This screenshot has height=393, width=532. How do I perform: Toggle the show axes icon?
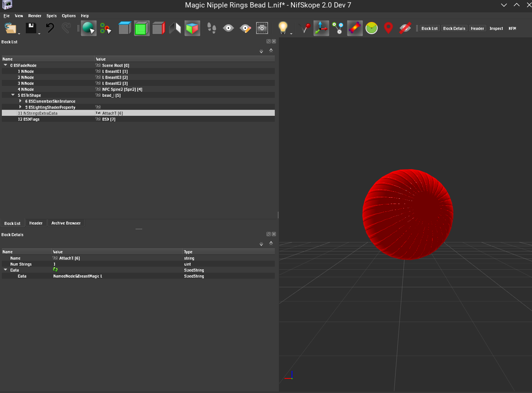[321, 28]
